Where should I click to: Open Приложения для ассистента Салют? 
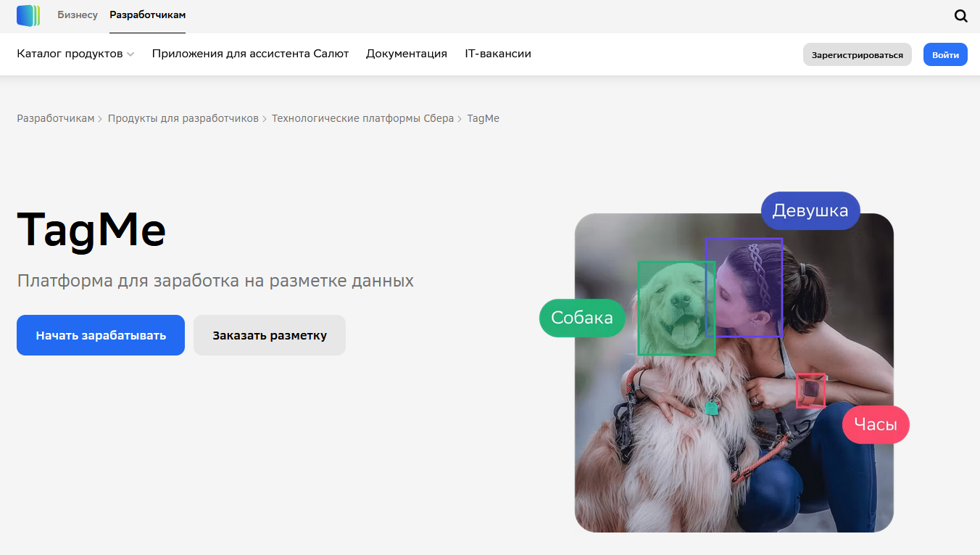[250, 54]
